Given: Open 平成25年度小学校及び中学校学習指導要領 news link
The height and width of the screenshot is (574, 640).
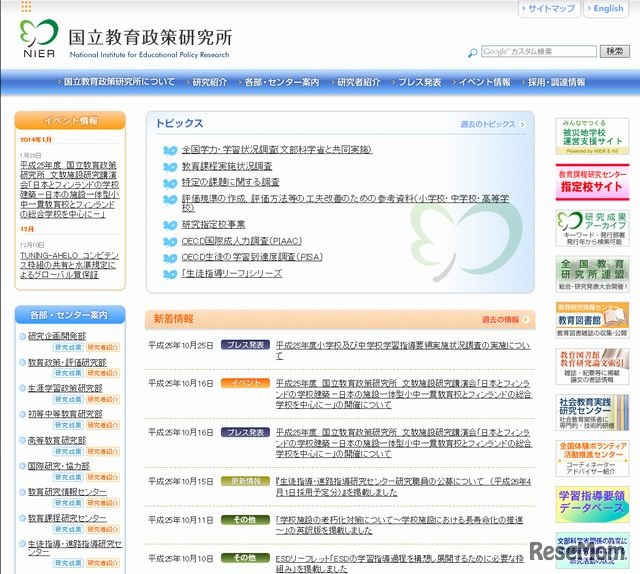Looking at the screenshot, I should [402, 350].
